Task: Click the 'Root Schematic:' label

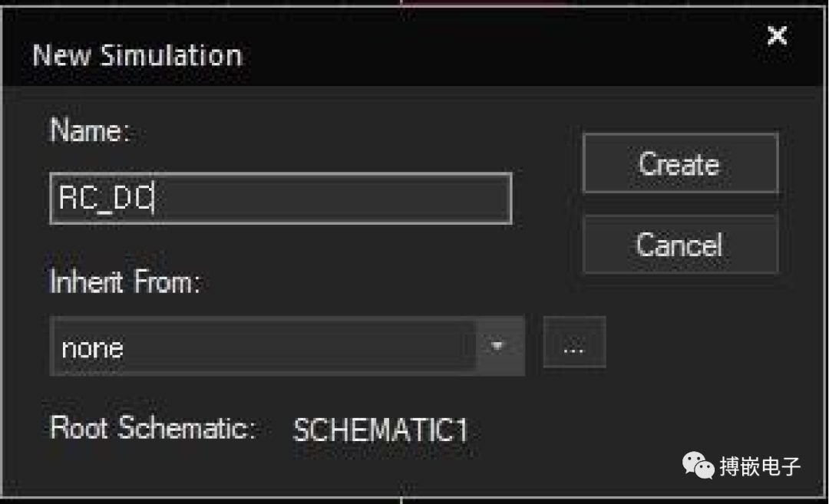Action: (153, 427)
